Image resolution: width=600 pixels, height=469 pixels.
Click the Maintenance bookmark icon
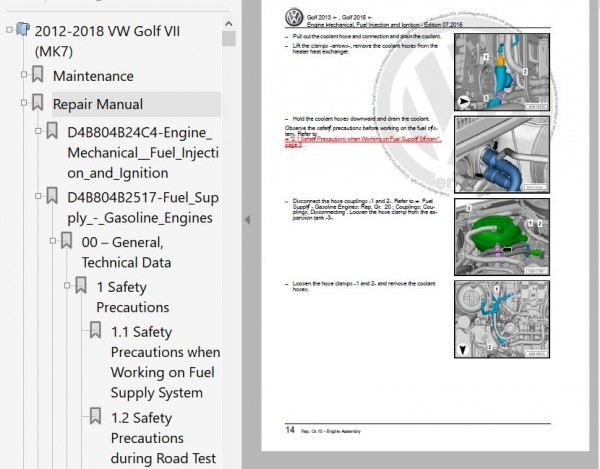[x=38, y=74]
